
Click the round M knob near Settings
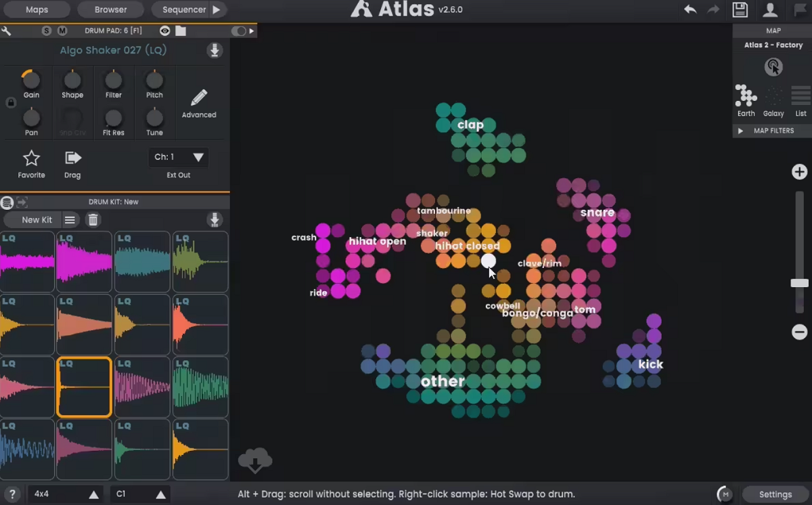pyautogui.click(x=724, y=494)
